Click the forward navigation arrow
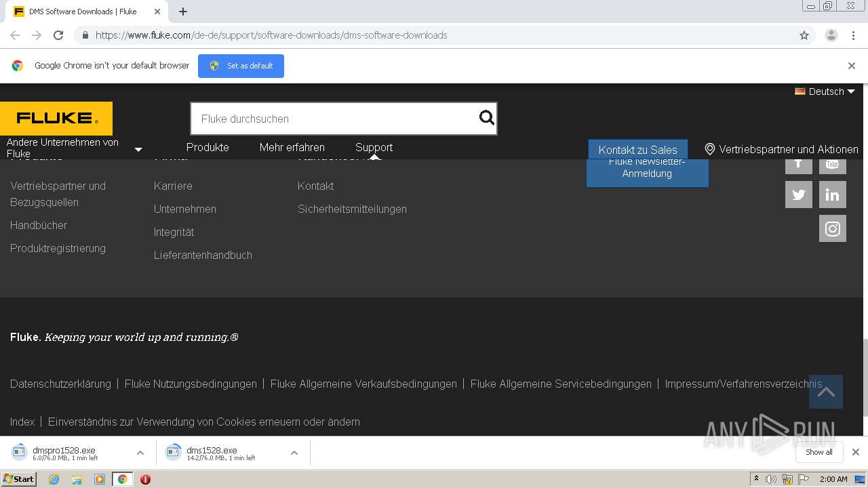Screen dimensions: 868x488 click(37, 35)
